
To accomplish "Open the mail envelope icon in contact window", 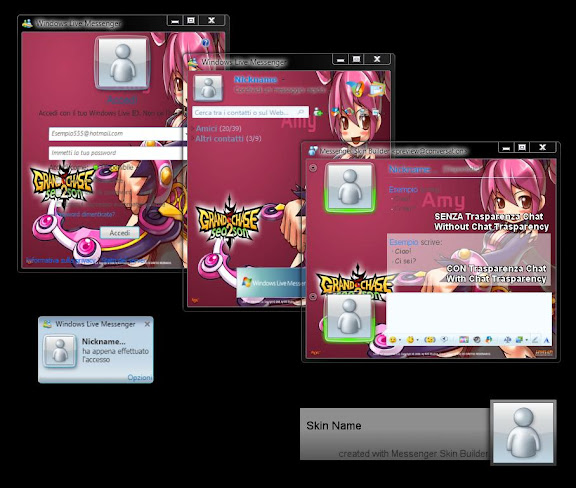I will 377,89.
